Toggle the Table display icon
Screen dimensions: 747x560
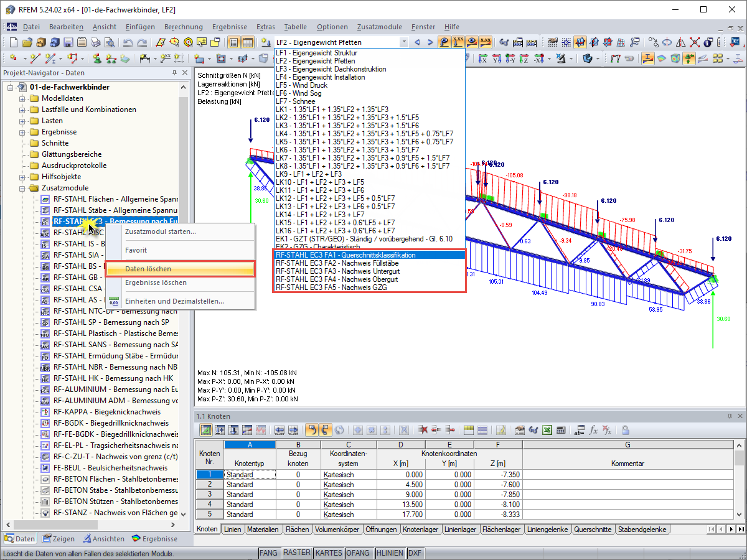(248, 43)
